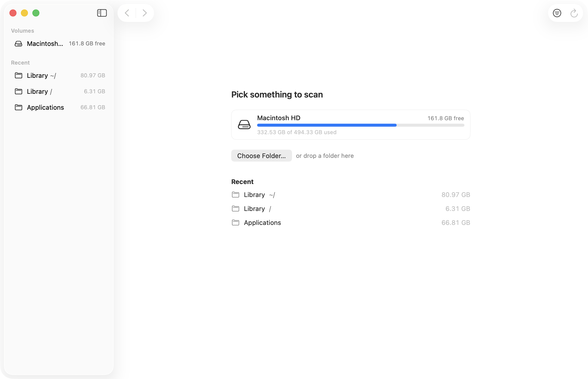
Task: Click "Macintosh HD" title in the volume card
Action: 279,118
